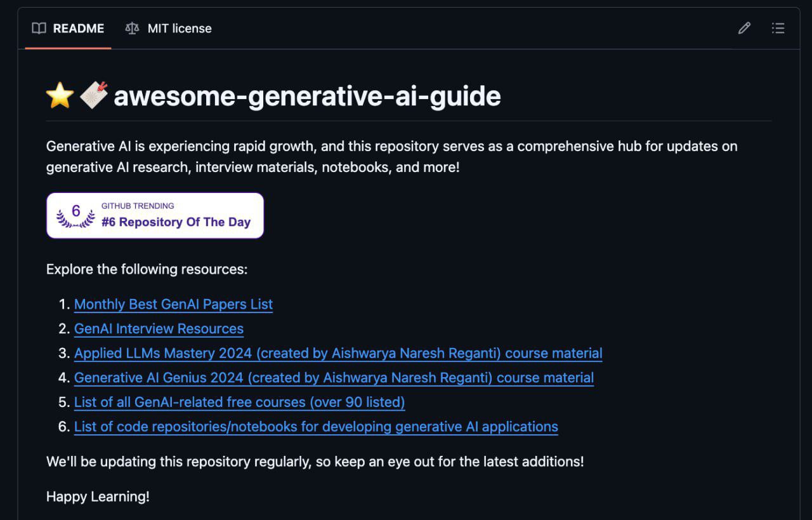Screen dimensions: 812x520
Task: Click the Explore the following resources text
Action: click(147, 269)
